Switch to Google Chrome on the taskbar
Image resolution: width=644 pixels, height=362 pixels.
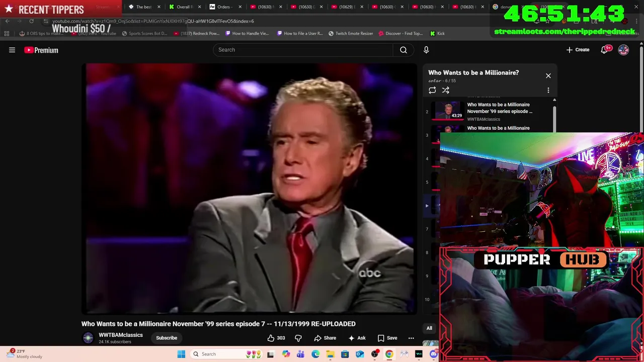389,354
